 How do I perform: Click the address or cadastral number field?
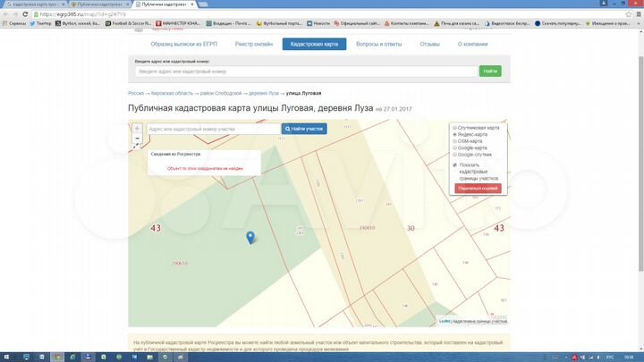[305, 71]
